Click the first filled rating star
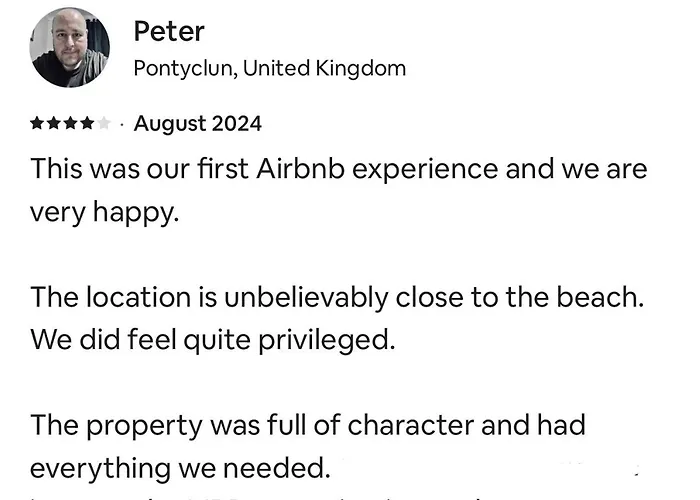700x500 pixels. click(37, 123)
